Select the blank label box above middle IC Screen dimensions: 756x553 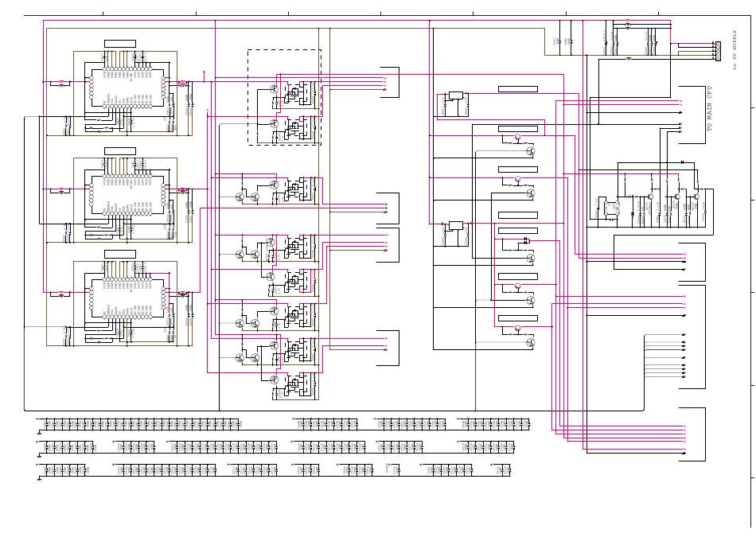coord(120,150)
